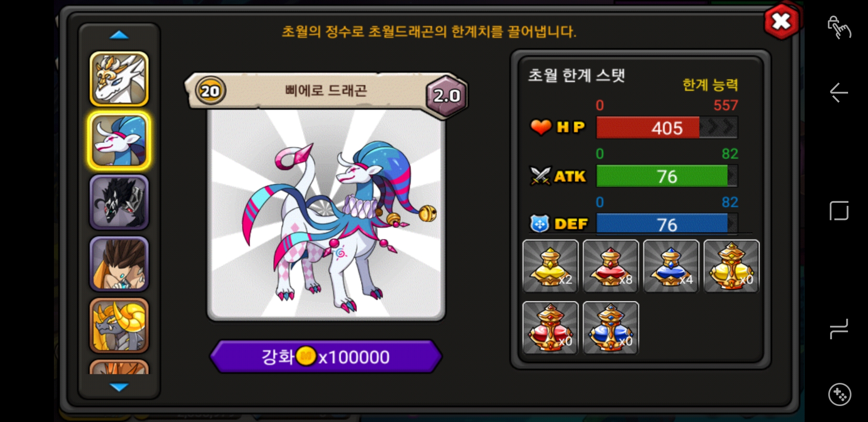Select the blue potion with x4 count

tap(671, 266)
